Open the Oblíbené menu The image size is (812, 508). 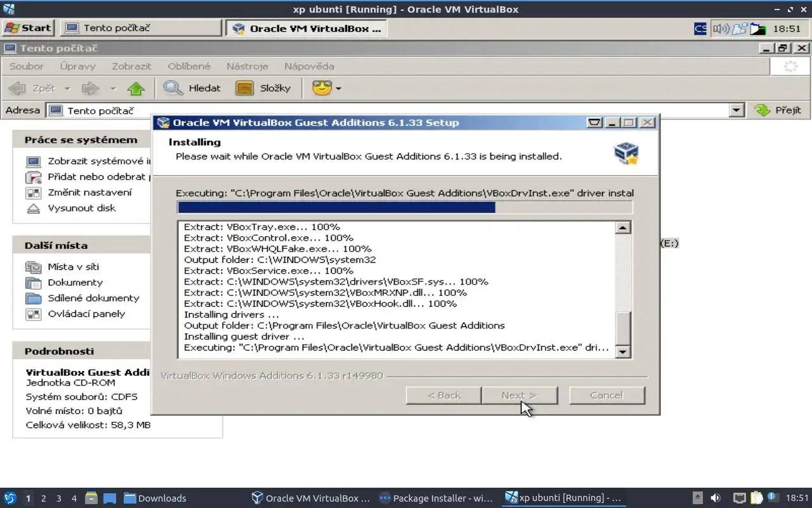[x=189, y=66]
